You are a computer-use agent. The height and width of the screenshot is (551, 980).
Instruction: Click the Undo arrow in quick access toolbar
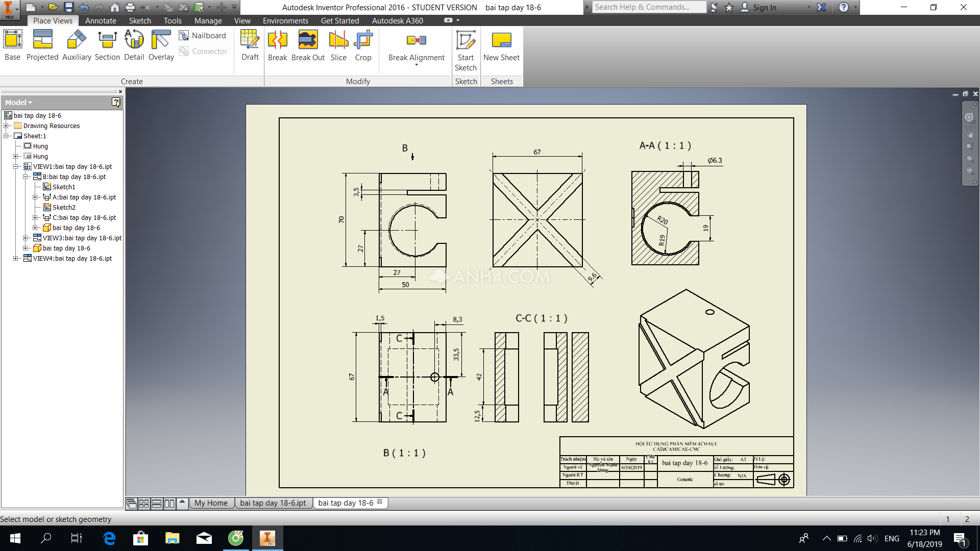point(84,7)
